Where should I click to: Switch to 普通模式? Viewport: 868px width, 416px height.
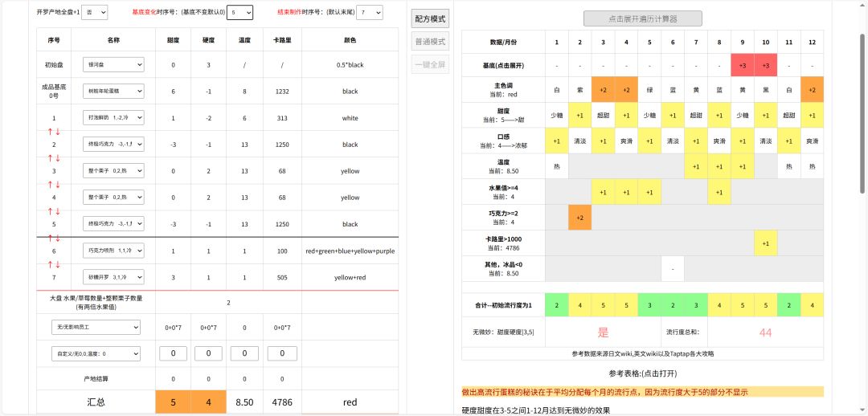[x=430, y=42]
